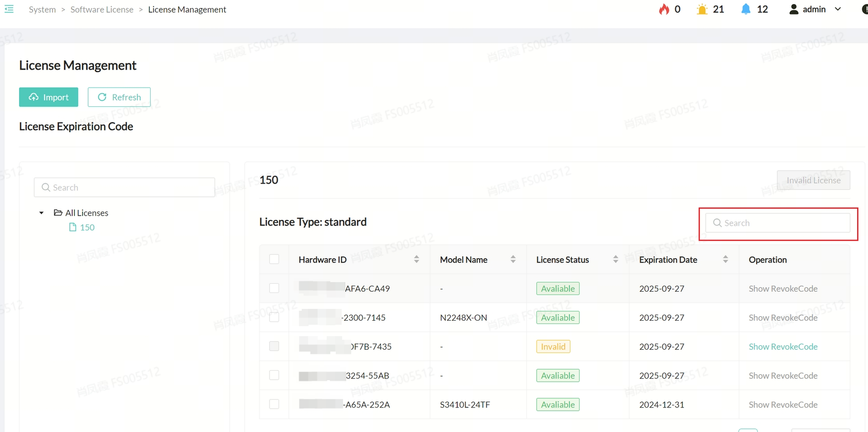Sort table by Hardware ID
Screen dimensions: 868x432
point(416,259)
